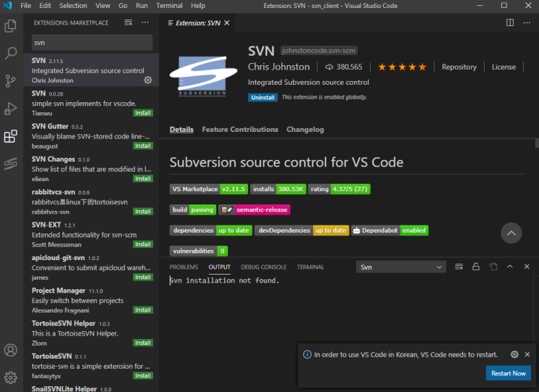Click the Dependabot enabled badge
The image size is (539, 392).
(x=390, y=230)
